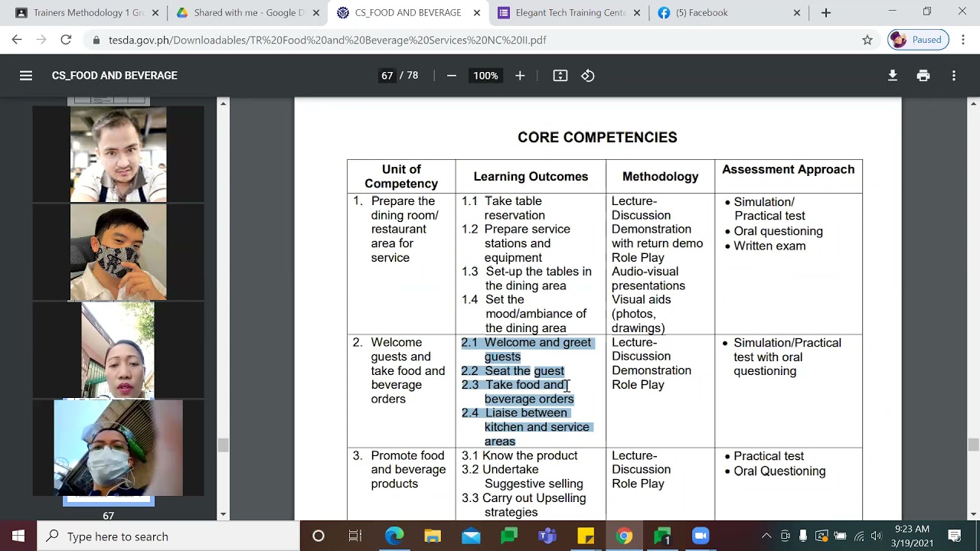Launch Microsoft Edge from taskbar
The width and height of the screenshot is (980, 551).
394,536
